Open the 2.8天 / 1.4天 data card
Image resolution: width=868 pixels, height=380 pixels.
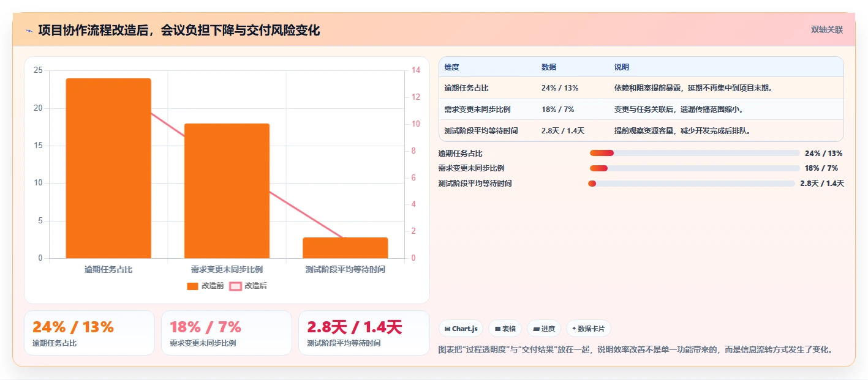364,333
